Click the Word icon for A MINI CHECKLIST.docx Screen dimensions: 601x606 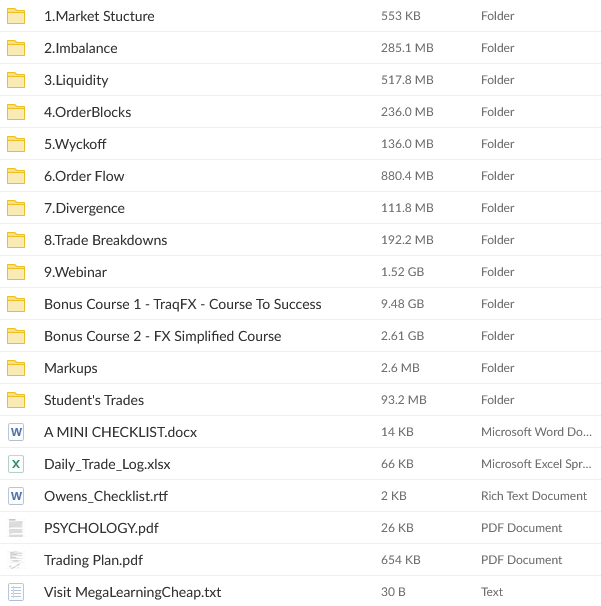point(16,432)
